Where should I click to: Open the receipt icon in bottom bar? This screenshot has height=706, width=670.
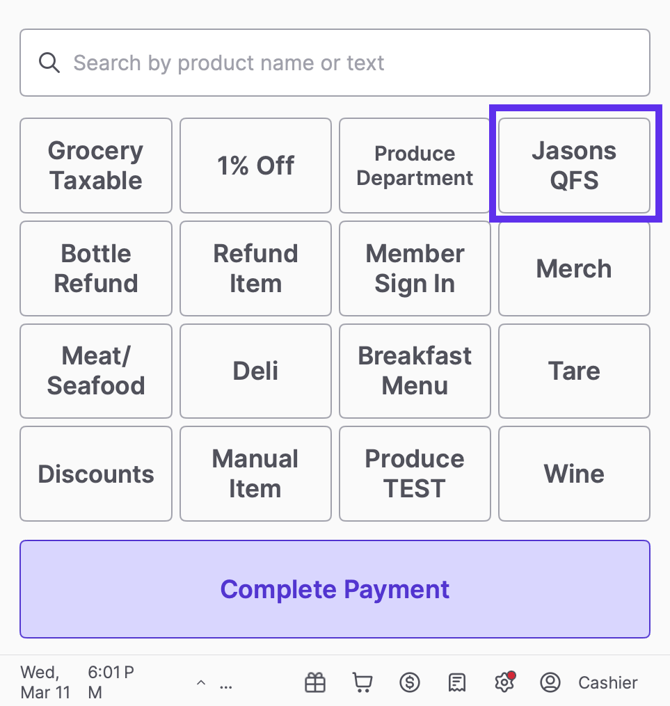point(457,683)
